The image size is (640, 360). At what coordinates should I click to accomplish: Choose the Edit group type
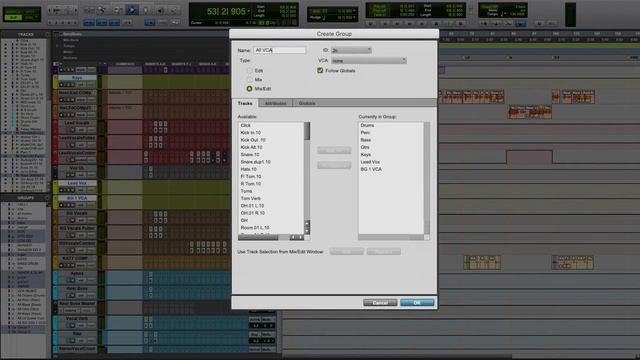tap(249, 71)
